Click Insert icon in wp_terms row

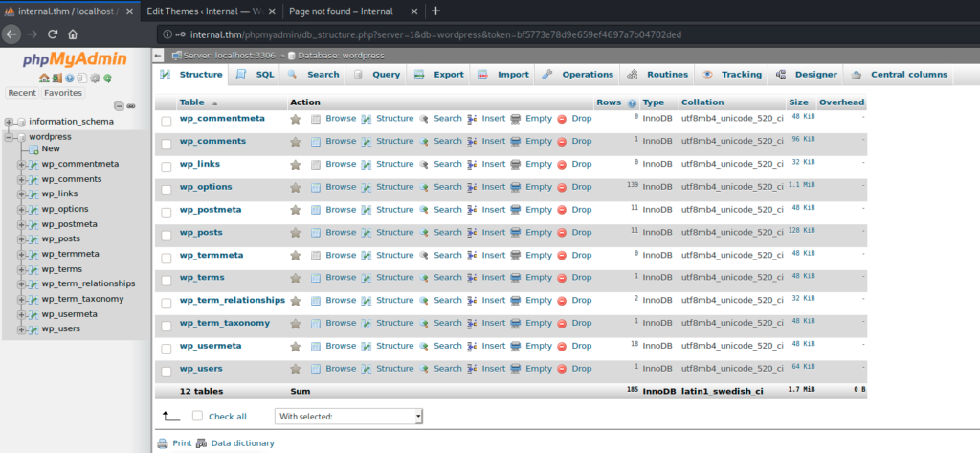(x=473, y=278)
